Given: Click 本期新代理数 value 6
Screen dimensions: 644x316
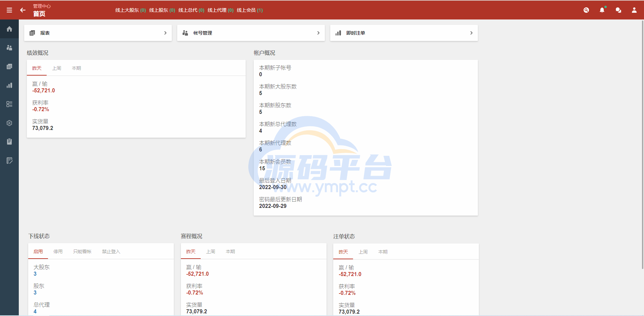Looking at the screenshot, I should [x=260, y=150].
